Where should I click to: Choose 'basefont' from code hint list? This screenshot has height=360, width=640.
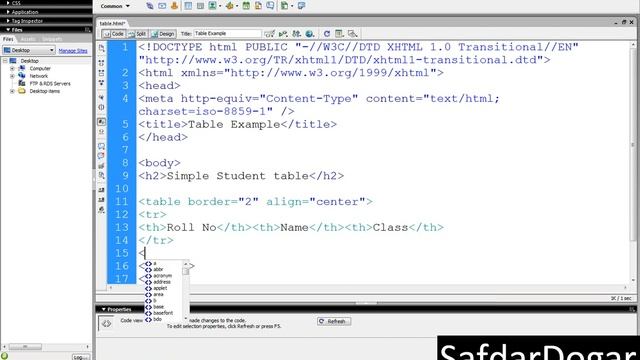tap(163, 313)
